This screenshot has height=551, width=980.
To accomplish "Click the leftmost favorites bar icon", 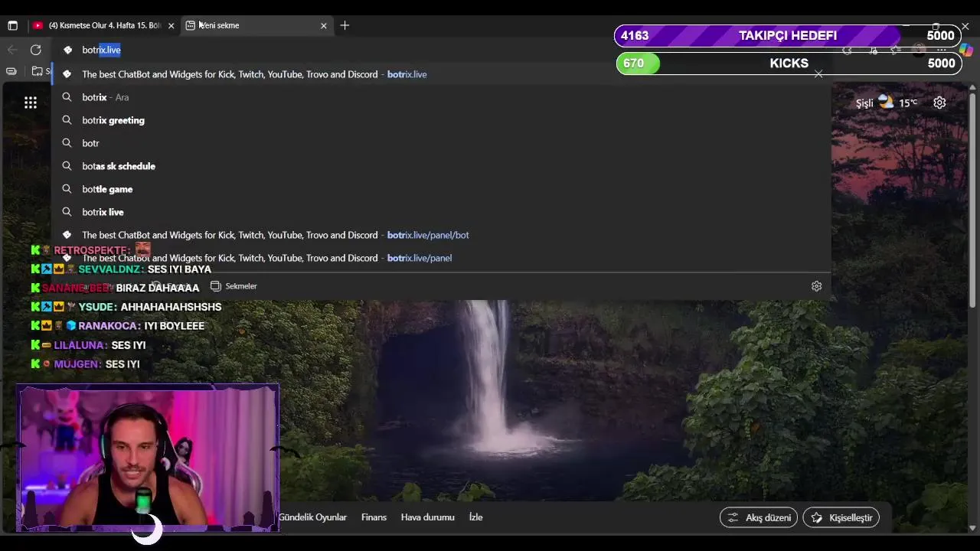I will [11, 71].
